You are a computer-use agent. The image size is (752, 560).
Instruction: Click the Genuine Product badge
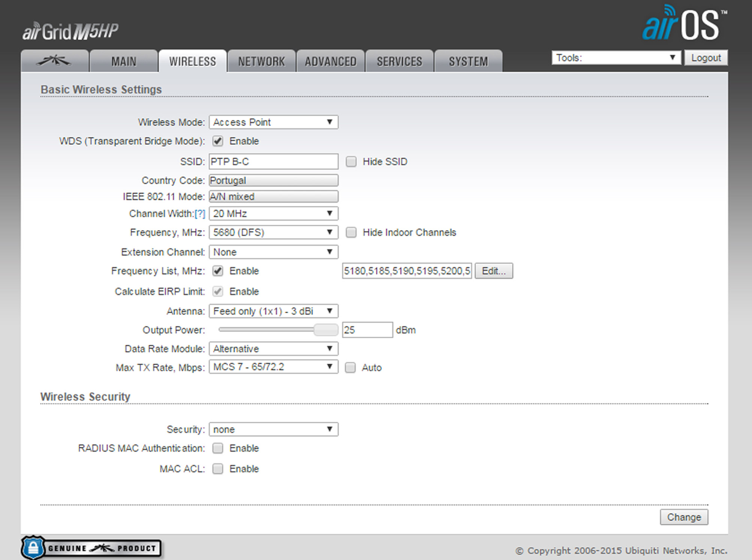(92, 548)
